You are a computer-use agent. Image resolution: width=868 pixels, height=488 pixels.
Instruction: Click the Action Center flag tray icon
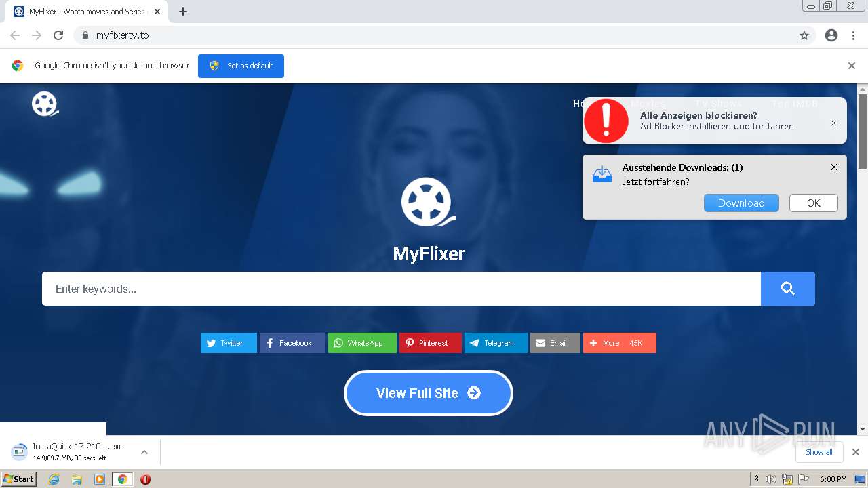804,479
